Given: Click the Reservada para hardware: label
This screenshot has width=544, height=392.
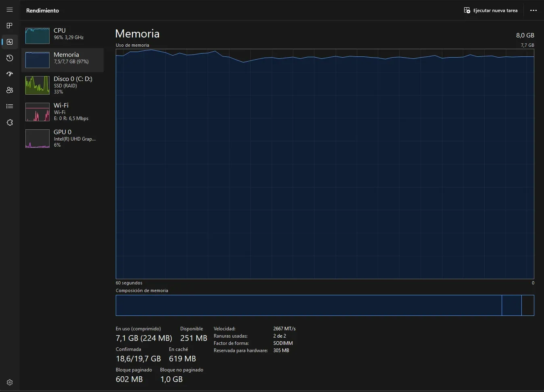Looking at the screenshot, I should click(241, 351).
